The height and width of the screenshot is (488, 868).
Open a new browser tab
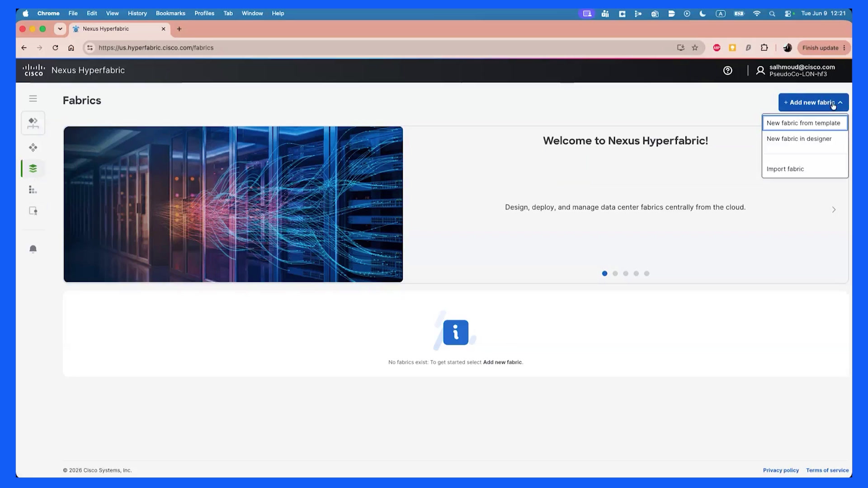pyautogui.click(x=179, y=29)
